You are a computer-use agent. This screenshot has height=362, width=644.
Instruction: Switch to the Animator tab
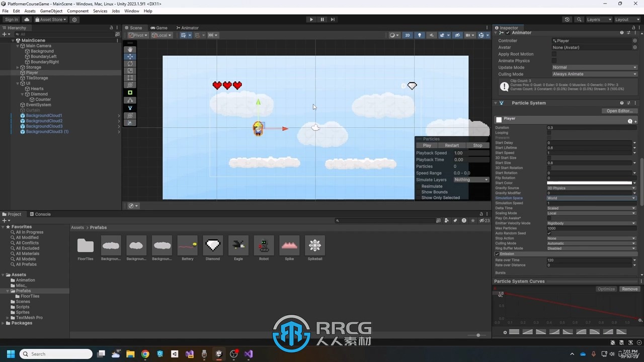(187, 28)
